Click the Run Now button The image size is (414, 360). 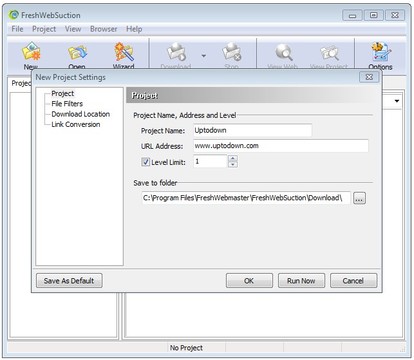pos(301,281)
